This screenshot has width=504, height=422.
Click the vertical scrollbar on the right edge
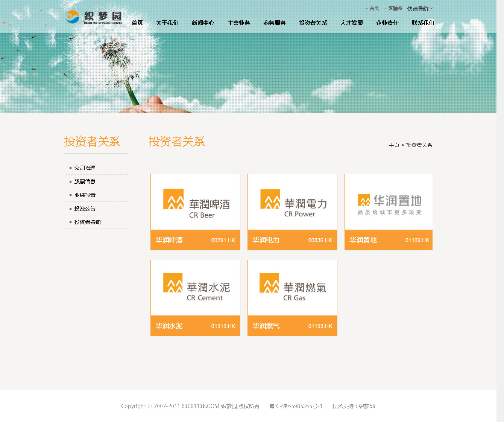pyautogui.click(x=500, y=211)
